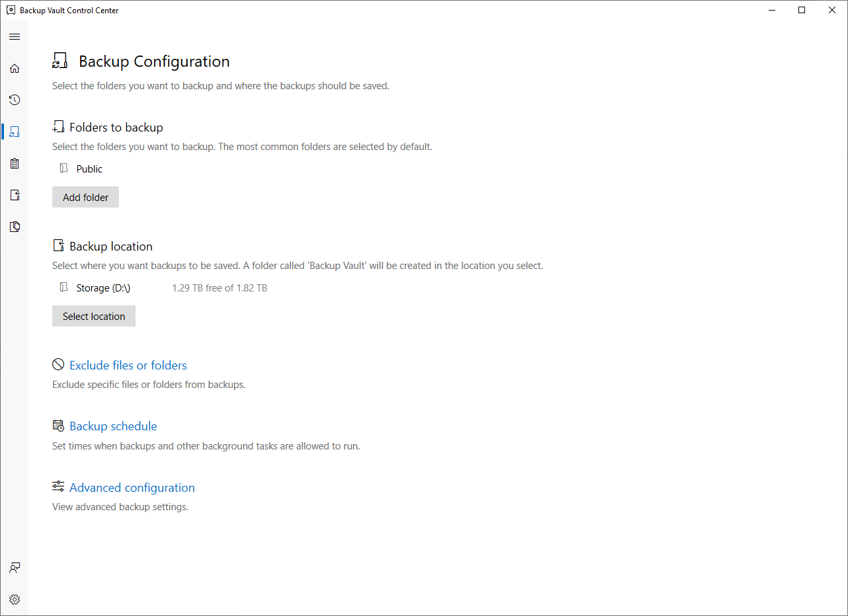Open the settings gear icon
848x616 pixels.
pos(15,599)
